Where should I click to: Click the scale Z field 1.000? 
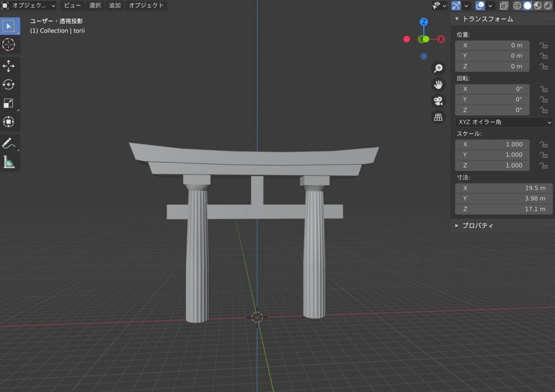[x=492, y=166]
